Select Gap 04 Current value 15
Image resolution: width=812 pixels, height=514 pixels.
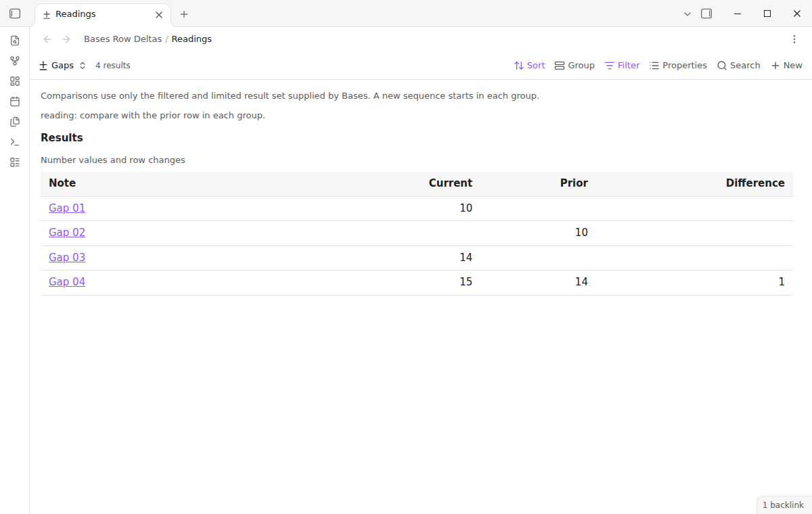pyautogui.click(x=466, y=282)
